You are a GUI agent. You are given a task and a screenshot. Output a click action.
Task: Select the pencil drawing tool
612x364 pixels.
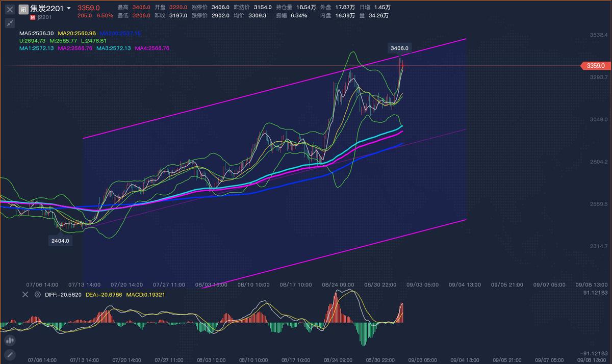point(10,354)
